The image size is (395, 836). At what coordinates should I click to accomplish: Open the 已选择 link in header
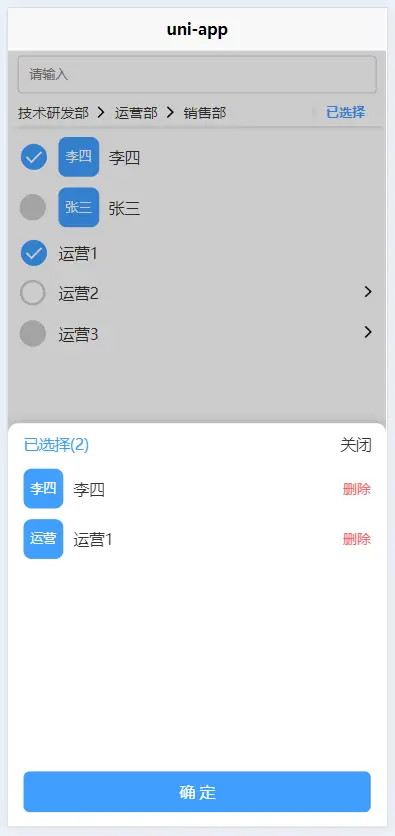[345, 112]
